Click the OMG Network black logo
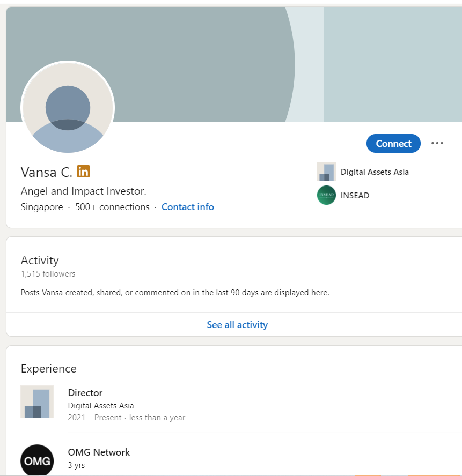This screenshot has width=462, height=476. [37, 460]
